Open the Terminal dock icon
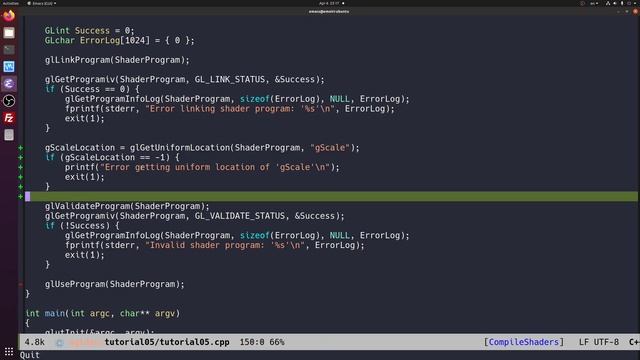Screen dimensions: 640x360 coord(9,50)
